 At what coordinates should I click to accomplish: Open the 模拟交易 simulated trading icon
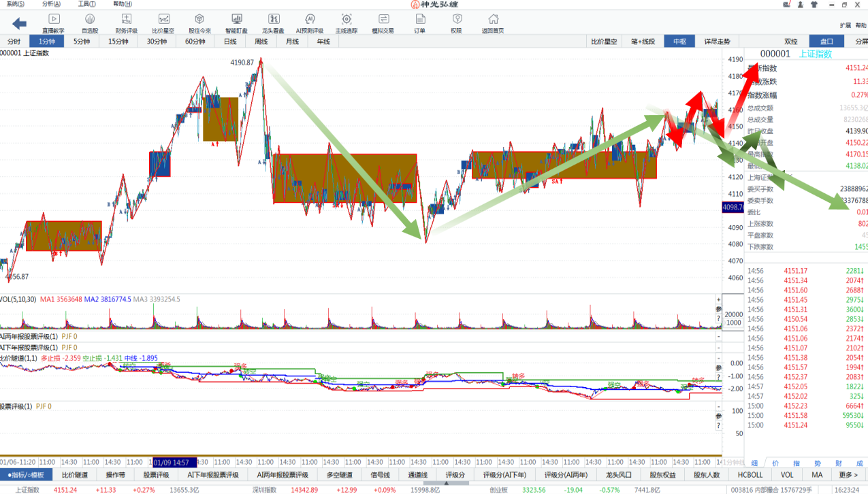[383, 23]
